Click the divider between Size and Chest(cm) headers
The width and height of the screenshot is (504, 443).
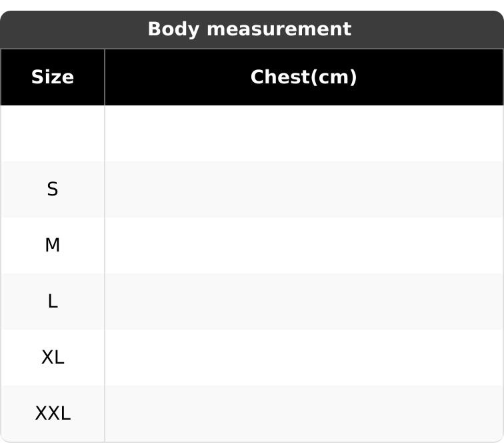105,77
